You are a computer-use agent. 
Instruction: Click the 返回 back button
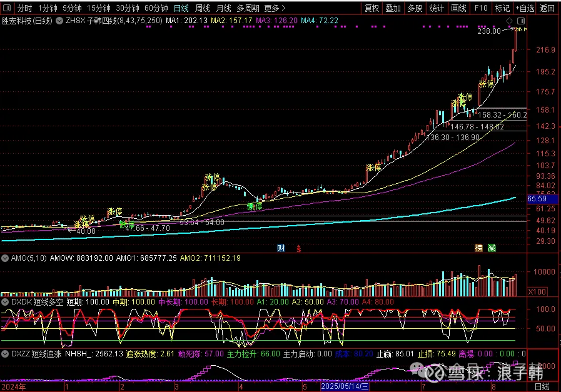(x=547, y=8)
